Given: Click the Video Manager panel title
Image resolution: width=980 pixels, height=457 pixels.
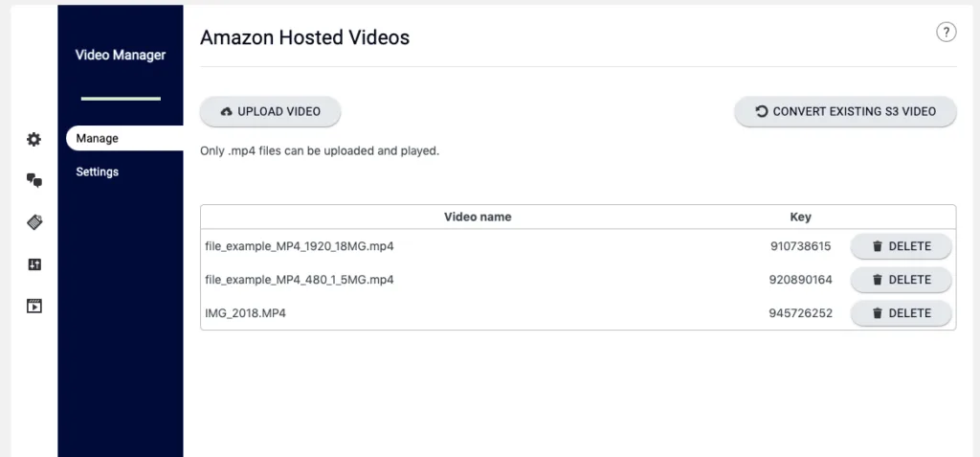Looking at the screenshot, I should 121,56.
